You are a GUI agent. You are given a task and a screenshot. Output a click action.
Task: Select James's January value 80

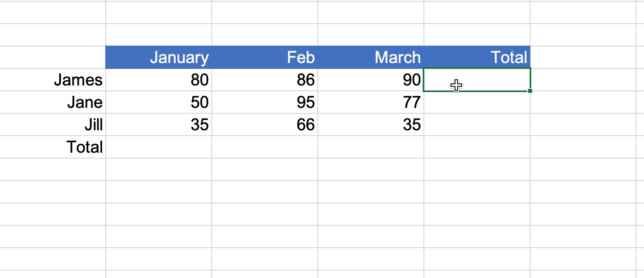[159, 80]
